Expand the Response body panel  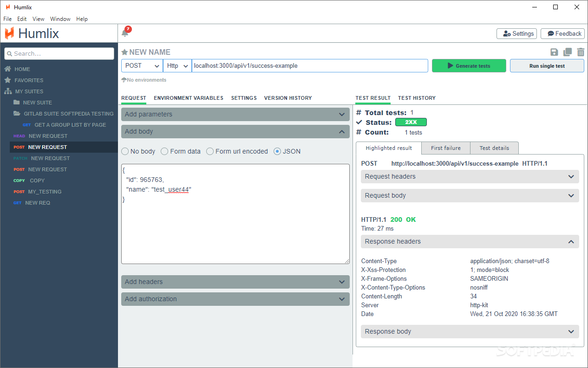(x=470, y=331)
